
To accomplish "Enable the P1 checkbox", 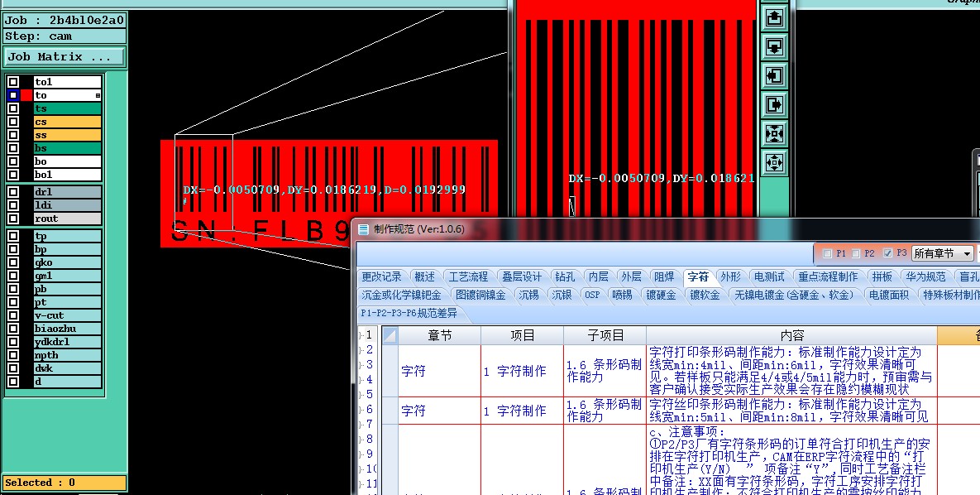I will 828,253.
